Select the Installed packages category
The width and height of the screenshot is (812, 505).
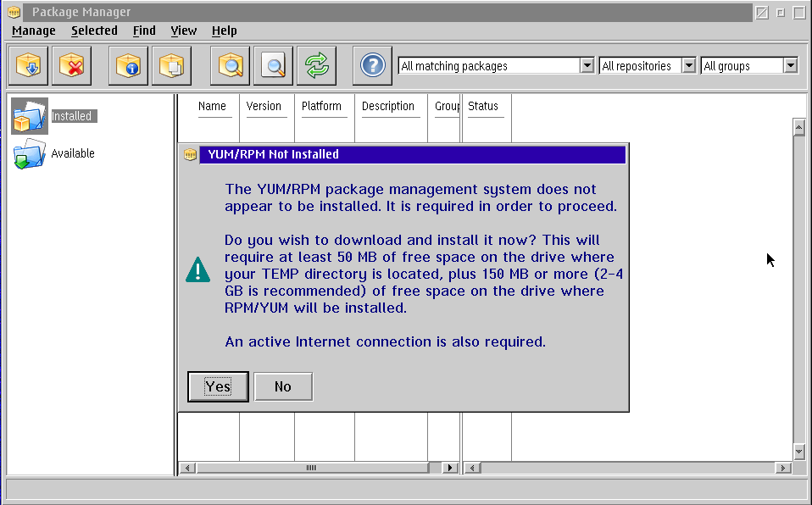[71, 116]
